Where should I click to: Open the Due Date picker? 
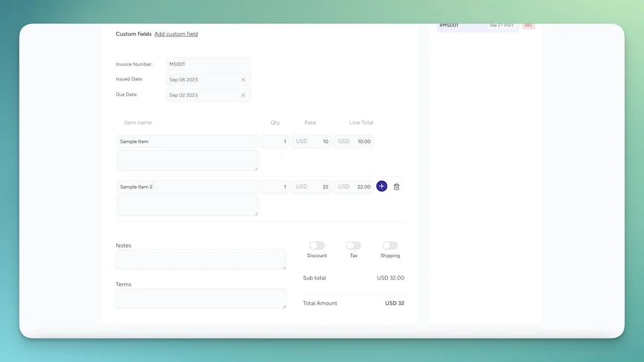pyautogui.click(x=195, y=95)
